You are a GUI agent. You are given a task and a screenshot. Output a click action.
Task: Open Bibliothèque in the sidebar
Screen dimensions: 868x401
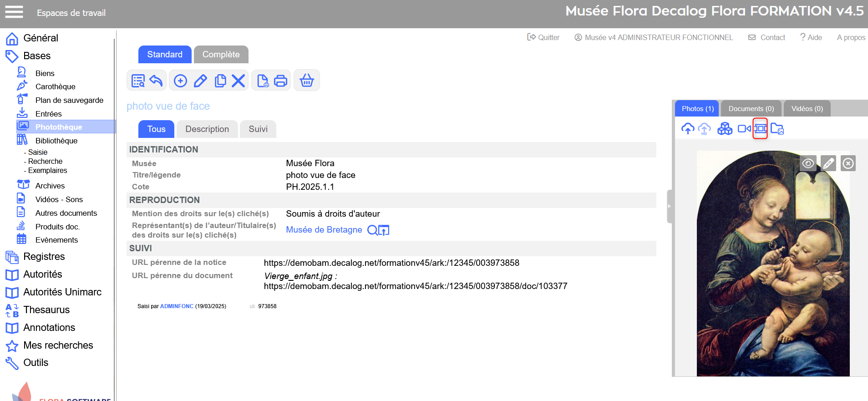[x=56, y=141]
